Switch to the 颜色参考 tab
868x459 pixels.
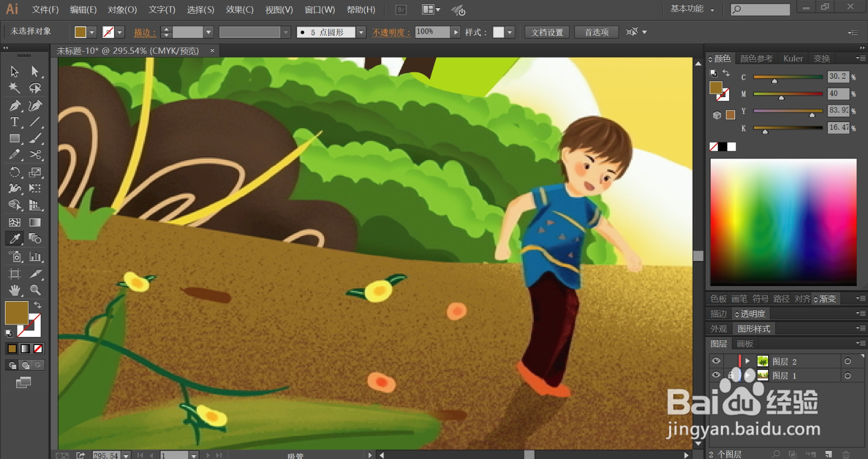click(x=756, y=59)
